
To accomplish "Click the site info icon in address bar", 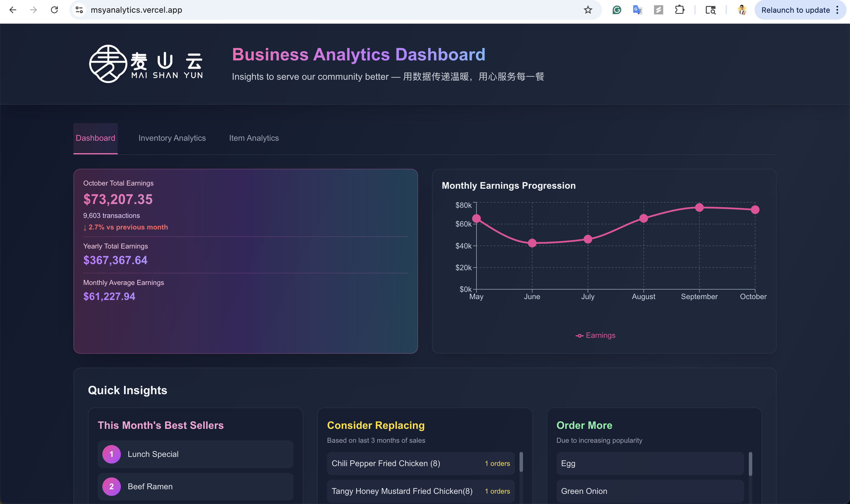I will (x=79, y=10).
